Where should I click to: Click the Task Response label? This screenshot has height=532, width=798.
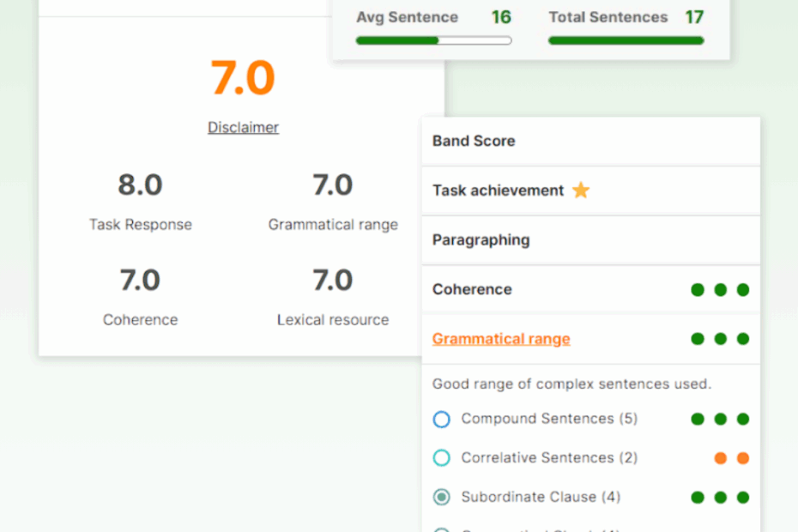click(141, 225)
